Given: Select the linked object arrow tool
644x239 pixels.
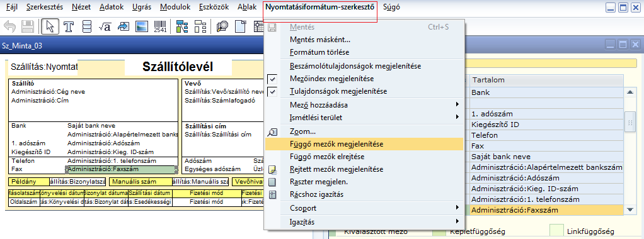Looking at the screenshot, I should pos(124,26).
